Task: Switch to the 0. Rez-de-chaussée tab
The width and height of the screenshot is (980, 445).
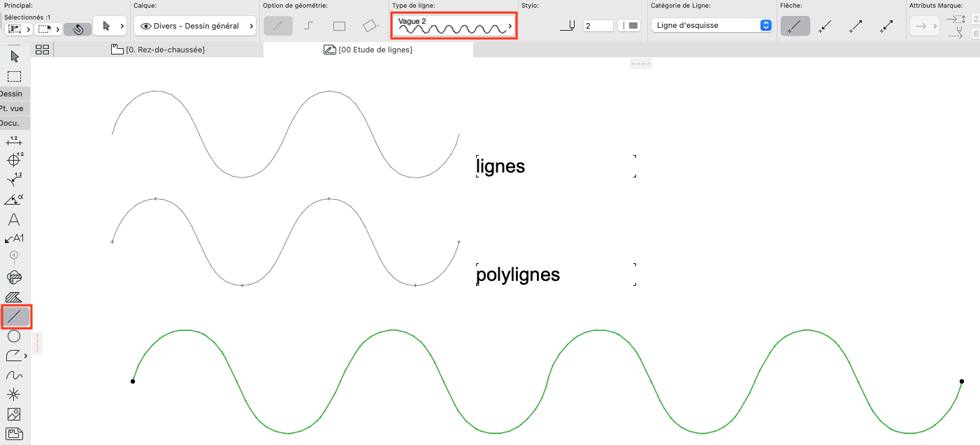Action: [x=158, y=50]
